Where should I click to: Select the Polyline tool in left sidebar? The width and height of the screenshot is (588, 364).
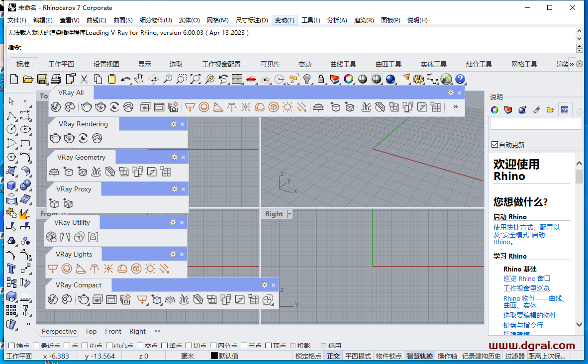coord(11,115)
